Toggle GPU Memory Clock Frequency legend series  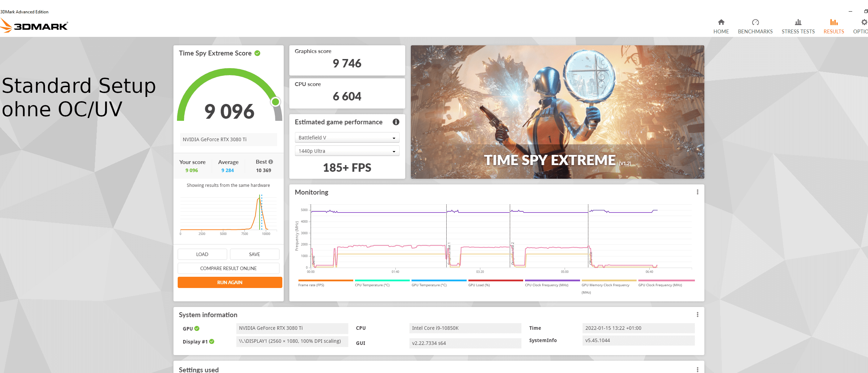pyautogui.click(x=609, y=287)
